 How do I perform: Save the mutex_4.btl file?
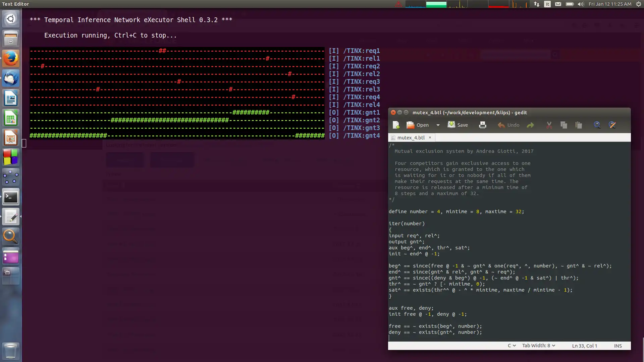[x=458, y=125]
